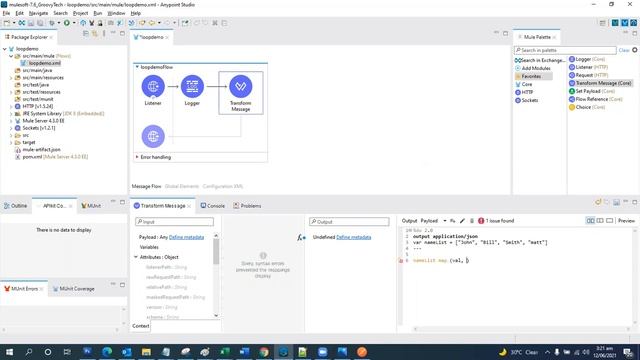Click Set Payload (Core) in palette
The height and width of the screenshot is (360, 640).
pyautogui.click(x=592, y=91)
